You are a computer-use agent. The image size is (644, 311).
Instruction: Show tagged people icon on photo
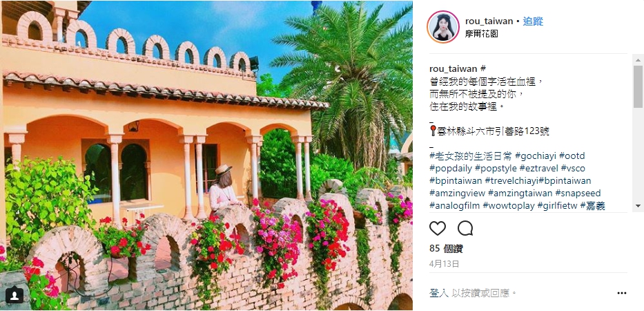tap(14, 295)
